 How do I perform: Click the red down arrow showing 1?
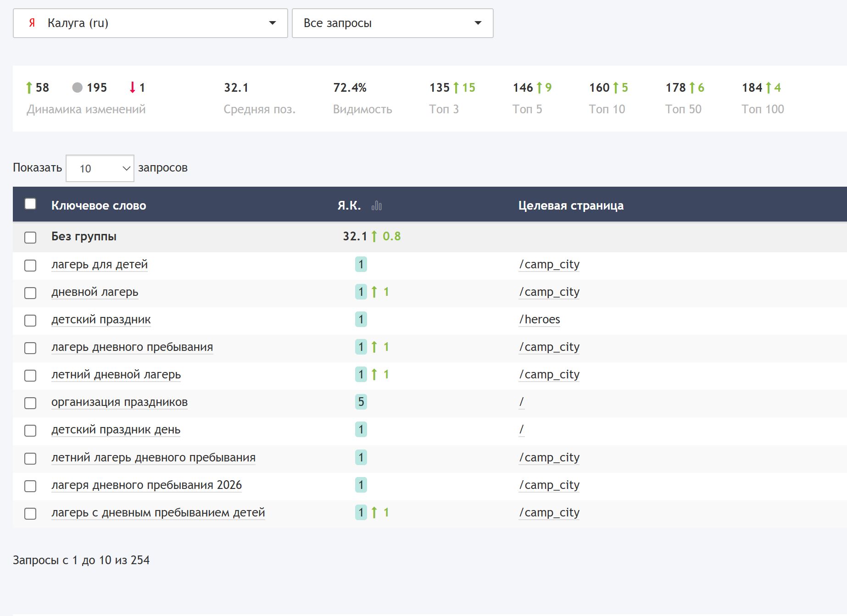click(x=133, y=88)
